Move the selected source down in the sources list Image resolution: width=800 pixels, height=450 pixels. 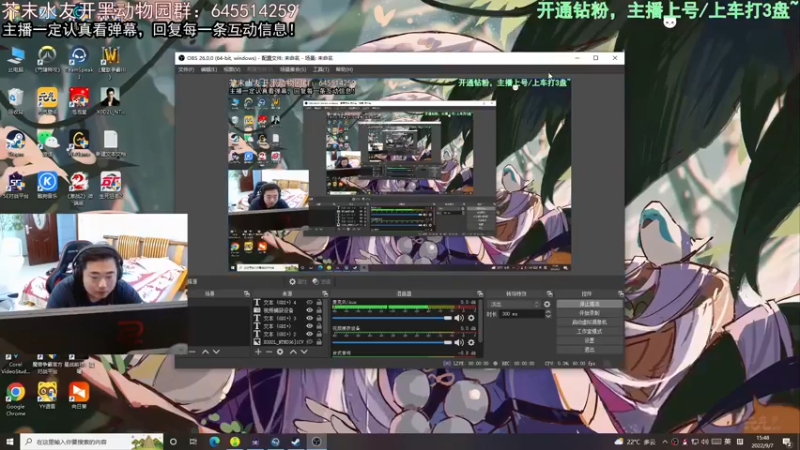(304, 352)
